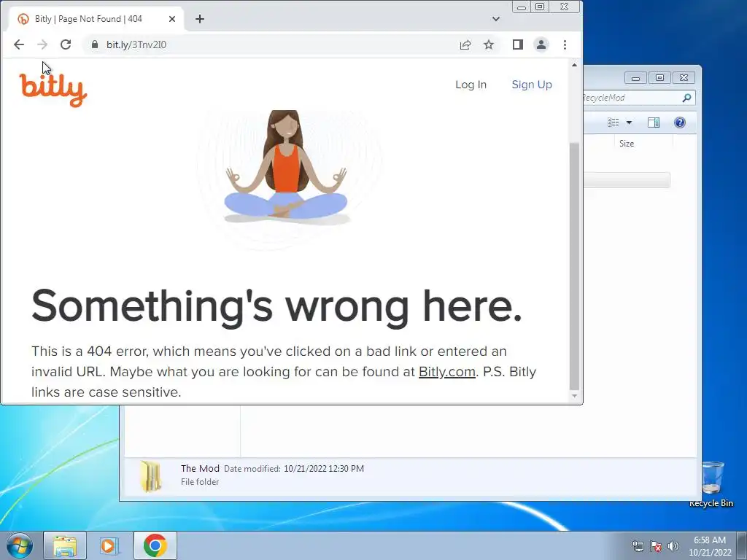Click Chrome's forward arrow
This screenshot has width=747, height=560.
click(42, 44)
